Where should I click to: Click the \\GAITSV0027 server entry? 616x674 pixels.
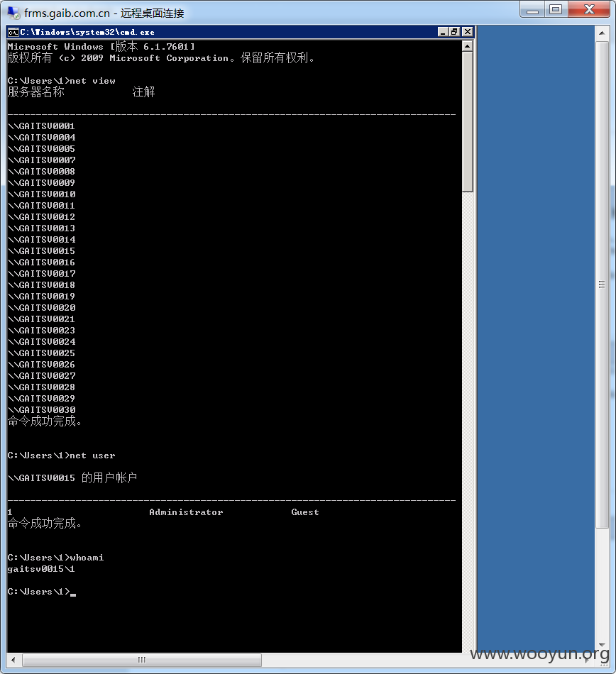[x=41, y=376]
